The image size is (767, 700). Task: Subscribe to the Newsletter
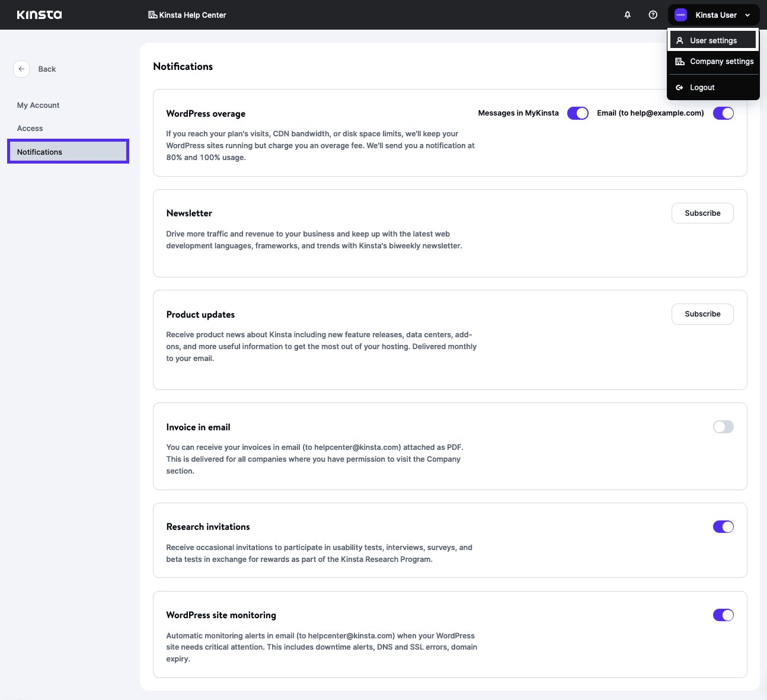coord(702,213)
